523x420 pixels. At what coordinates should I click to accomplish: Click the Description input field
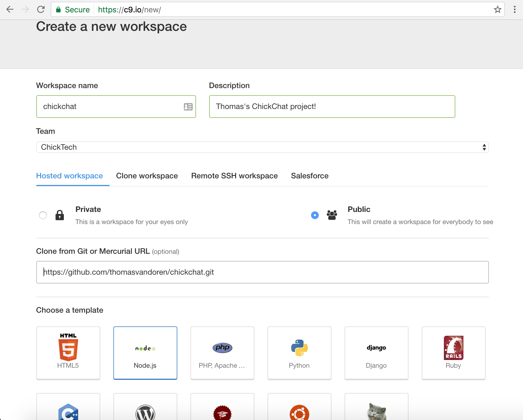tap(332, 107)
